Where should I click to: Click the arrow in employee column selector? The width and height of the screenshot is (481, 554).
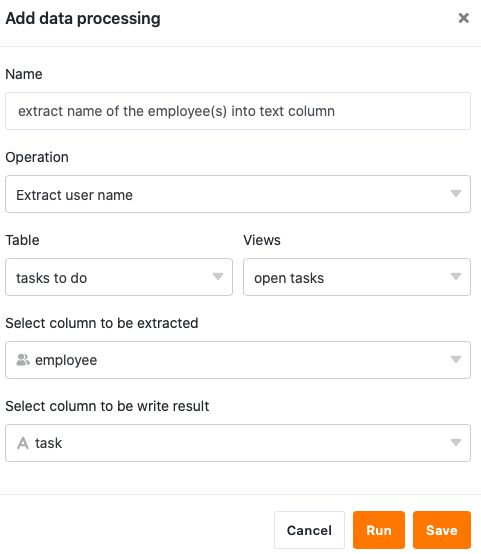click(x=456, y=359)
